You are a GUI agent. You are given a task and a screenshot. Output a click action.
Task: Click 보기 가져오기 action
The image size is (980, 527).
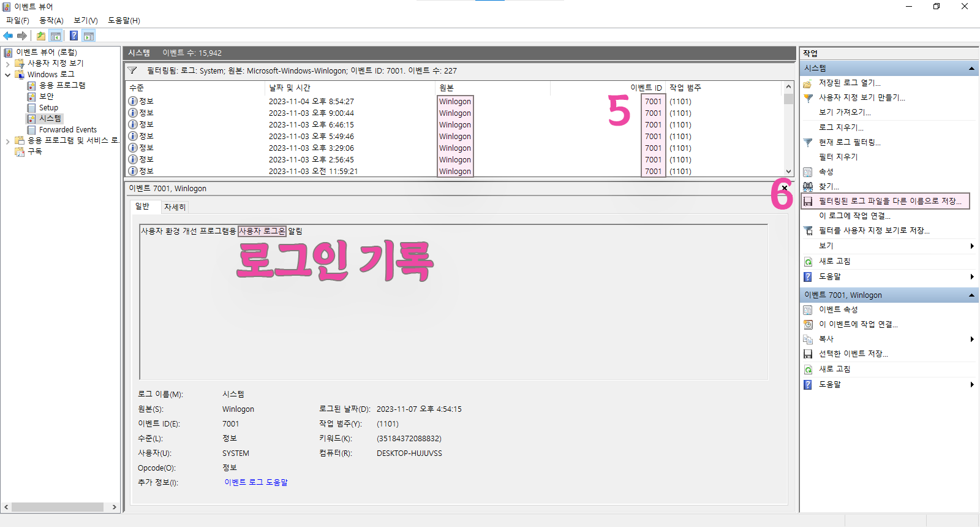click(x=845, y=112)
